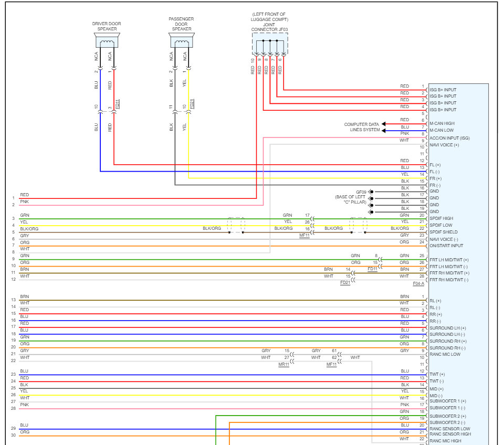This screenshot has width=504, height=445.
Task: Select the FR (-) pin label
Action: coord(435,185)
